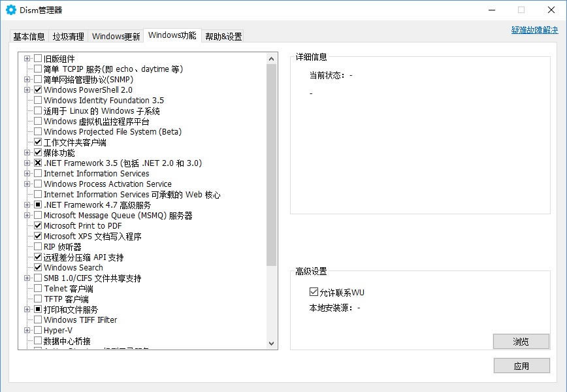Uncheck the 媒体功能 checkbox
Screen dimensions: 567x392
pyautogui.click(x=38, y=153)
